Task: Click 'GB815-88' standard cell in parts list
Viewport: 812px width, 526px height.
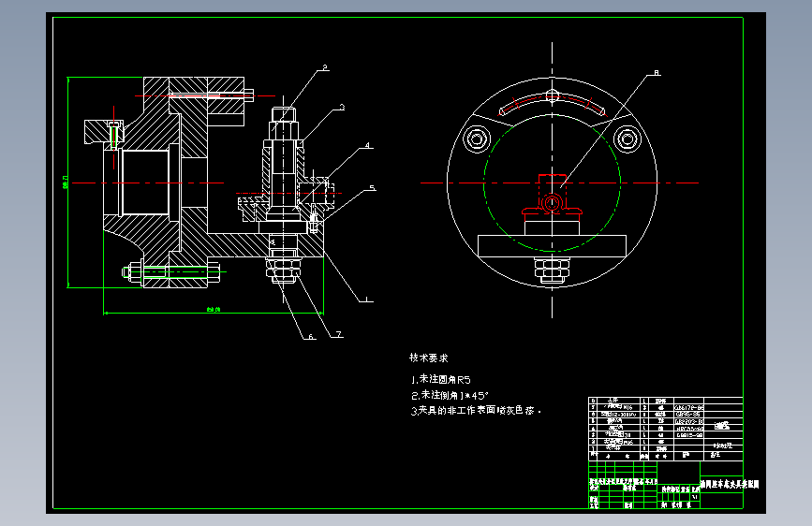Action: 689,435
